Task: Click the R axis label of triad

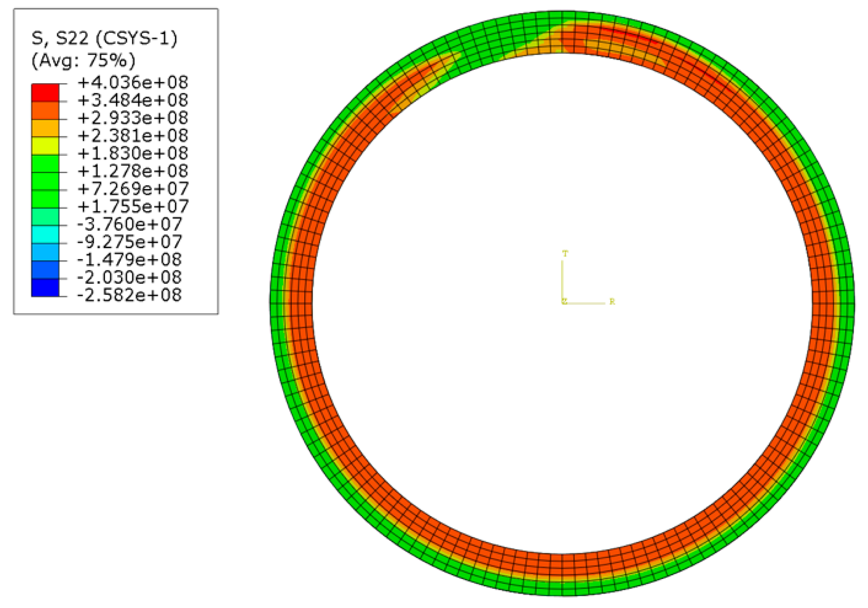Action: point(612,302)
